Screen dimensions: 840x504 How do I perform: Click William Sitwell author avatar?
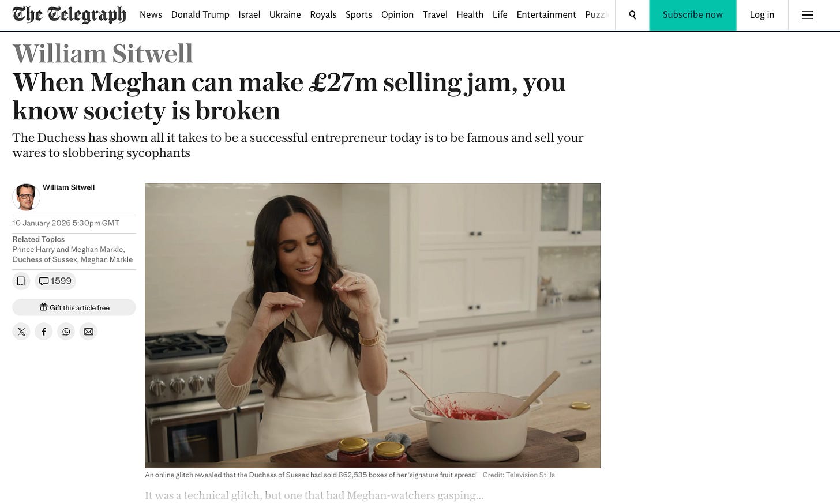[x=26, y=197]
